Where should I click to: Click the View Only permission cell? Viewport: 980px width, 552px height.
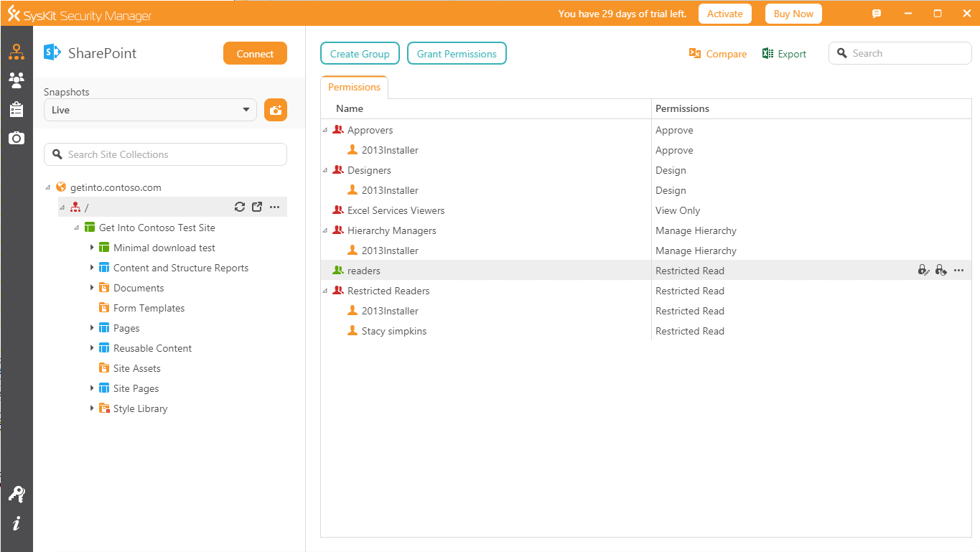[678, 210]
